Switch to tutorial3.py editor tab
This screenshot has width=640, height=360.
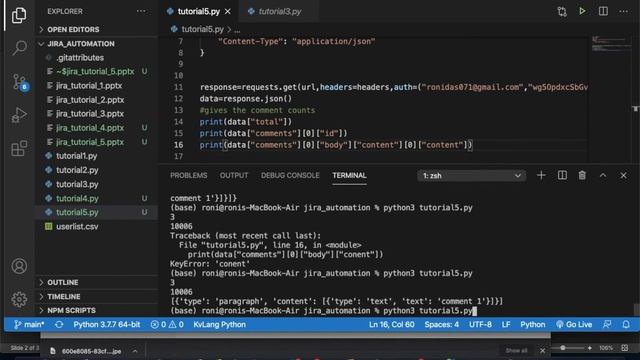pyautogui.click(x=280, y=11)
